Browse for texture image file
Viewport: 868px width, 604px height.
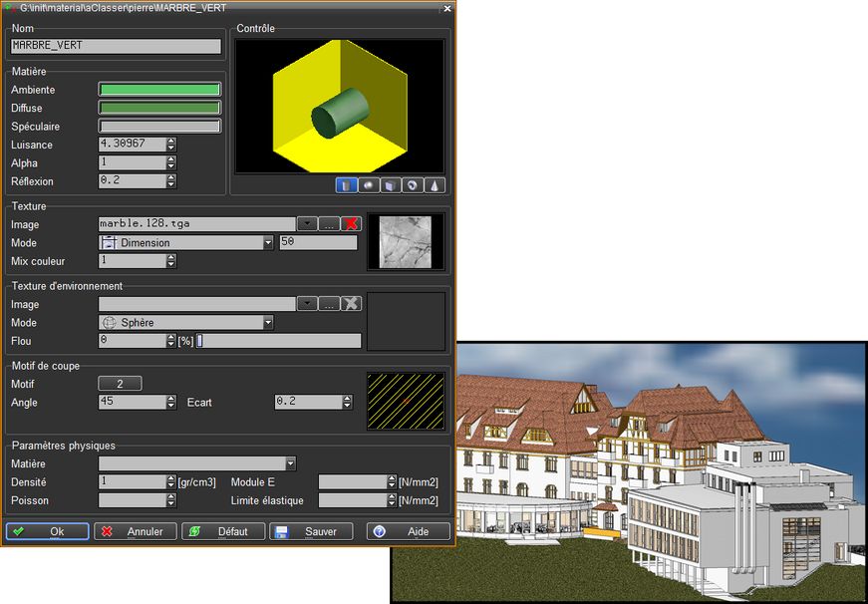[x=330, y=224]
